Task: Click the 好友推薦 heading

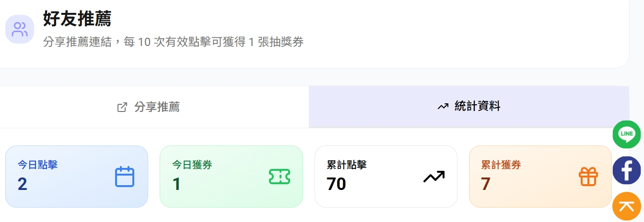Action: 77,19
